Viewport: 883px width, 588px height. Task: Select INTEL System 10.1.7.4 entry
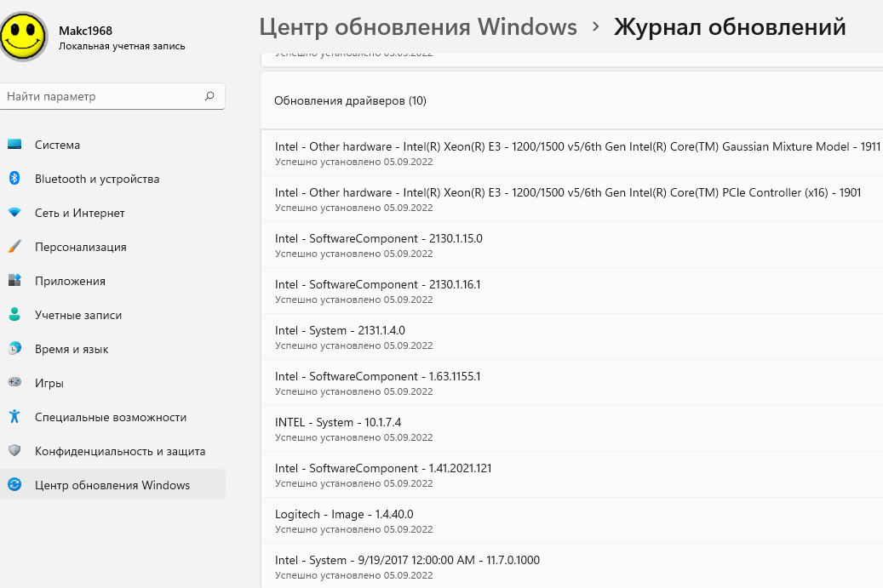[x=571, y=429]
